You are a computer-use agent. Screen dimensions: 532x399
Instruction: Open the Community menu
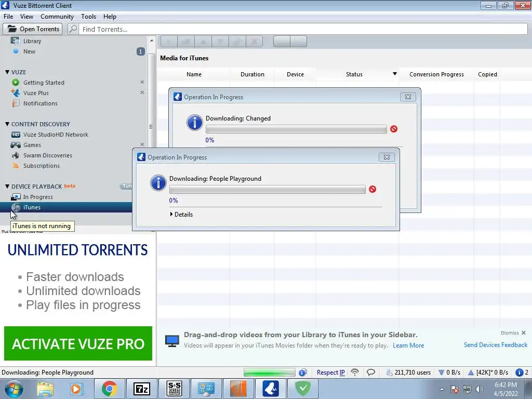[57, 16]
